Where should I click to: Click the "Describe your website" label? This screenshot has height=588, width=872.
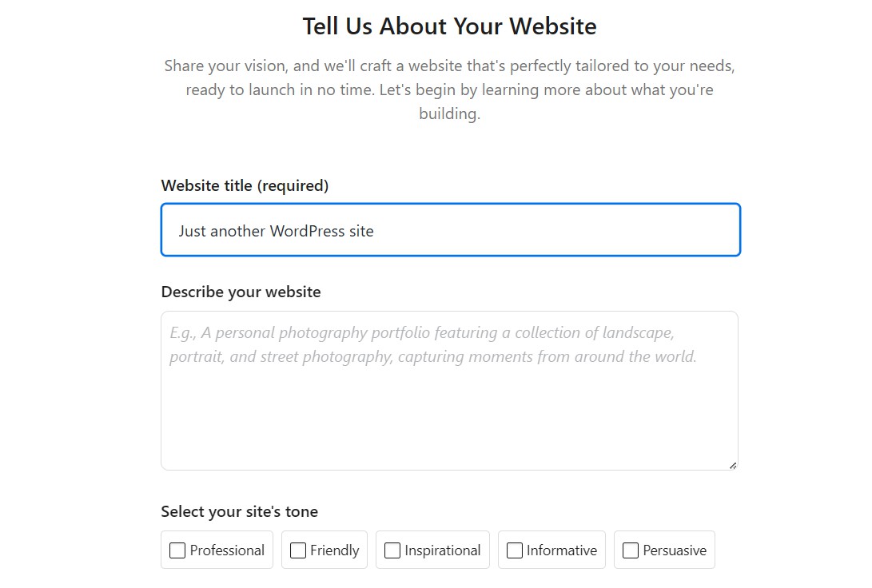(241, 292)
